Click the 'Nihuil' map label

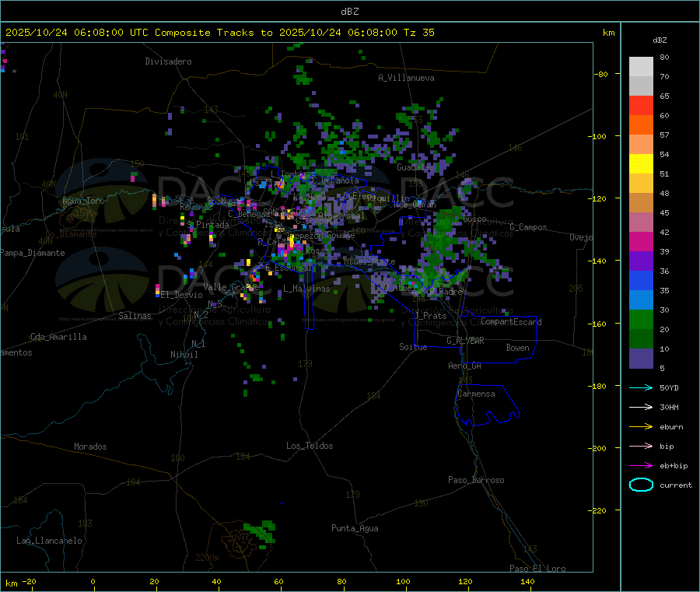(x=184, y=355)
